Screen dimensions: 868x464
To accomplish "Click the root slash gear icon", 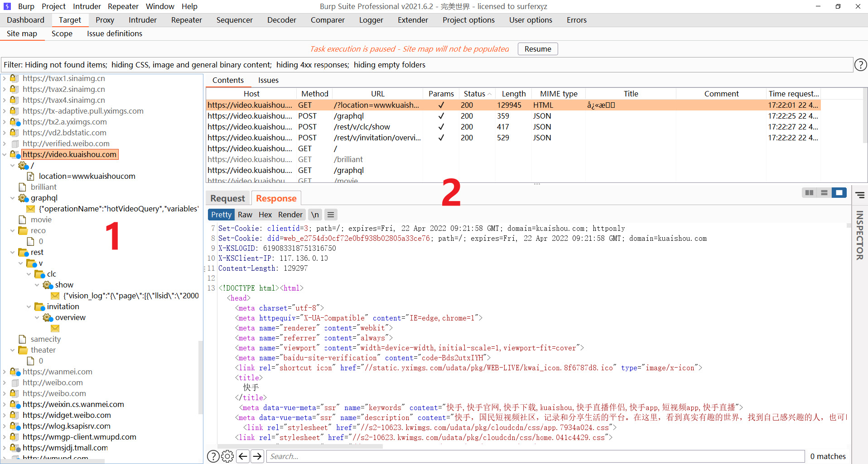I will point(23,165).
